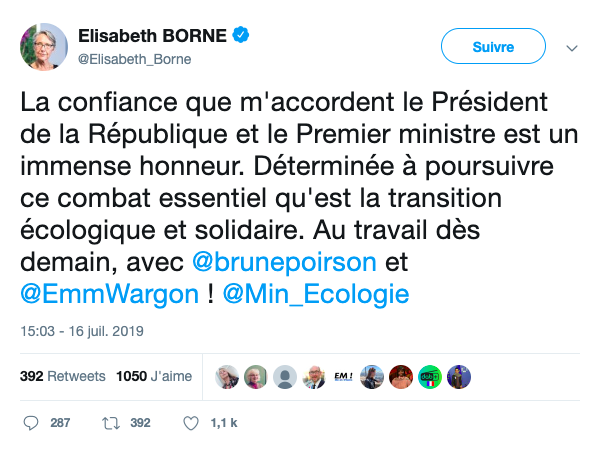Click the green avatar with French flag
616x462 pixels.
click(430, 377)
